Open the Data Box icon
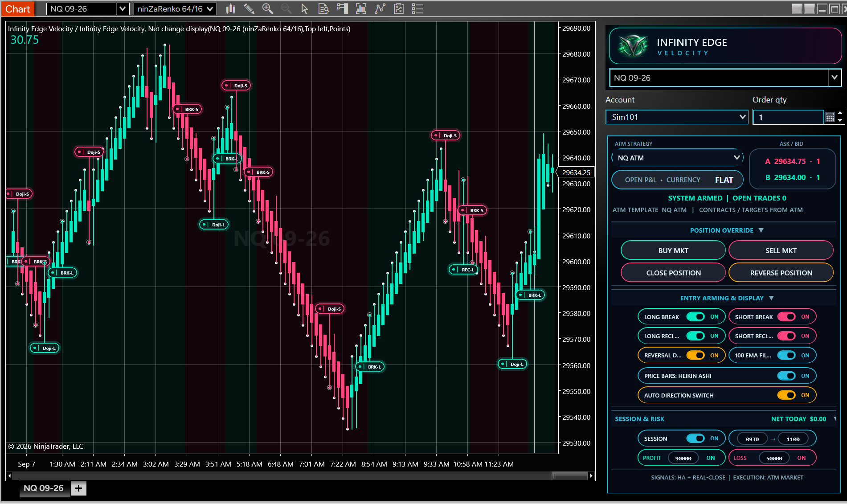Screen dimensions: 847x504 pyautogui.click(x=323, y=9)
